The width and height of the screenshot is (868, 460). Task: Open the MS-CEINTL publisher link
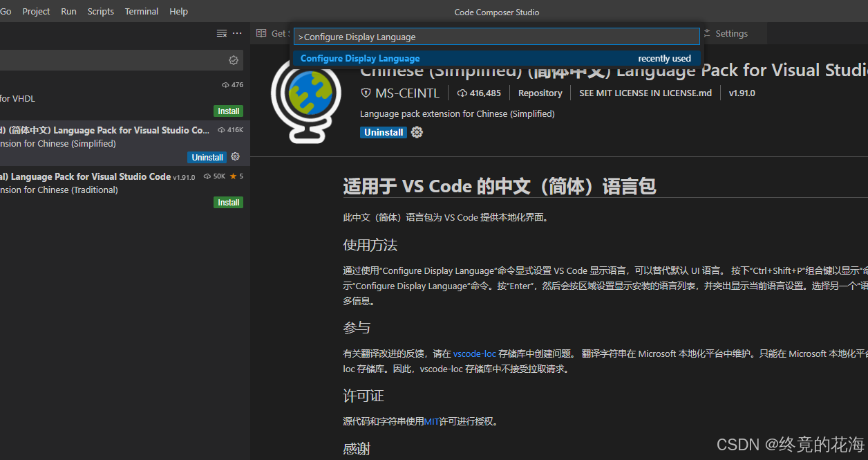407,93
